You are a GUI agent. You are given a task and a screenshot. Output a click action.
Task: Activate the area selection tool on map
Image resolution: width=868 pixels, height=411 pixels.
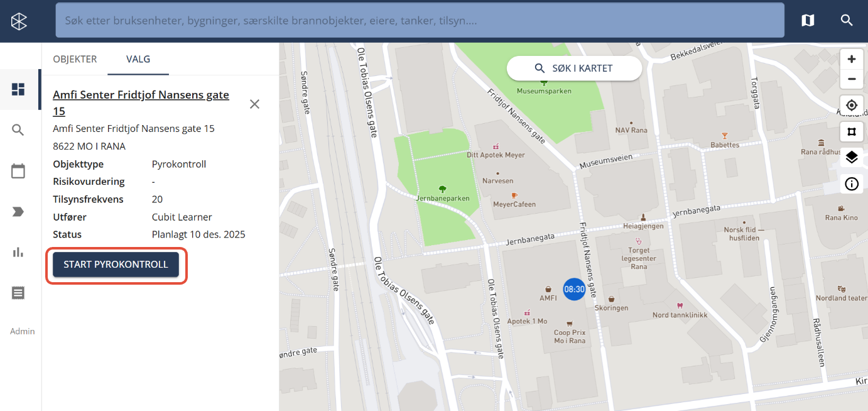click(852, 131)
